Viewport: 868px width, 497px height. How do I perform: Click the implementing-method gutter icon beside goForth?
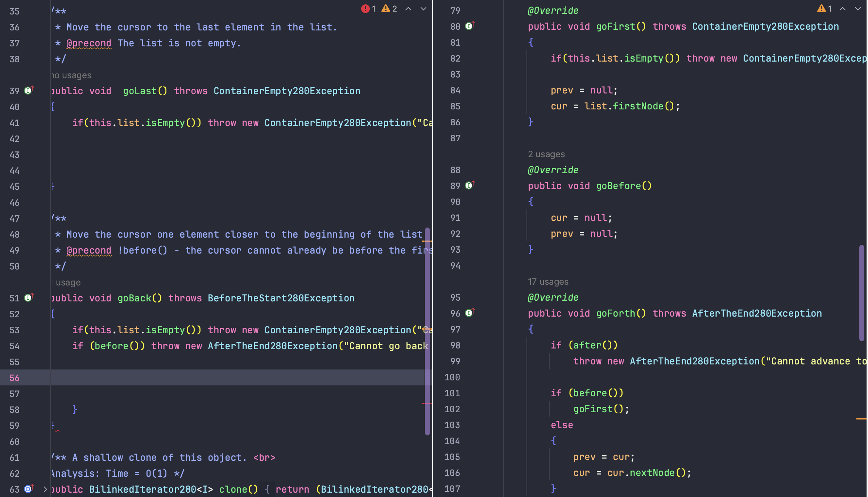pos(469,312)
